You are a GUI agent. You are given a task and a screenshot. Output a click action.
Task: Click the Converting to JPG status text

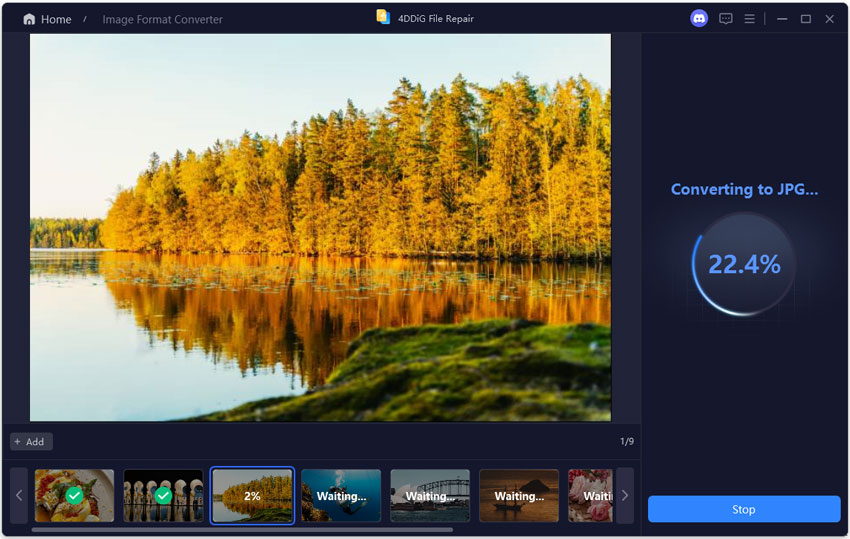(744, 189)
